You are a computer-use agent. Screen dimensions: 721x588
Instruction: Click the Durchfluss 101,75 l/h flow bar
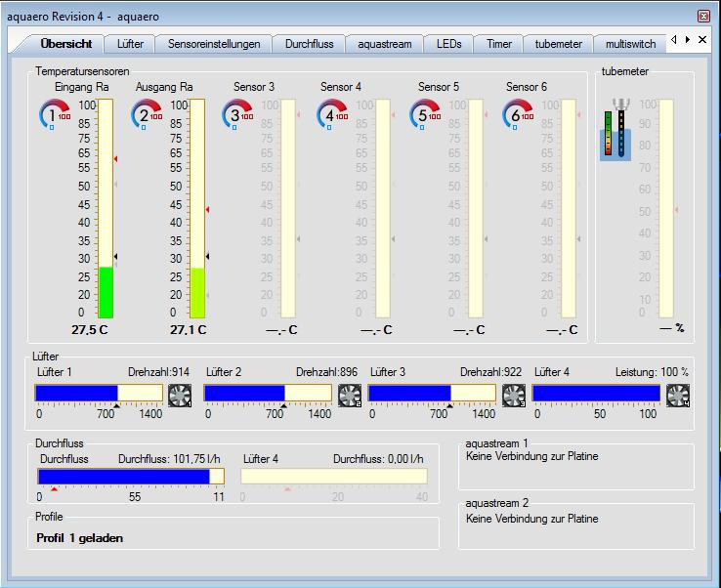coord(131,477)
